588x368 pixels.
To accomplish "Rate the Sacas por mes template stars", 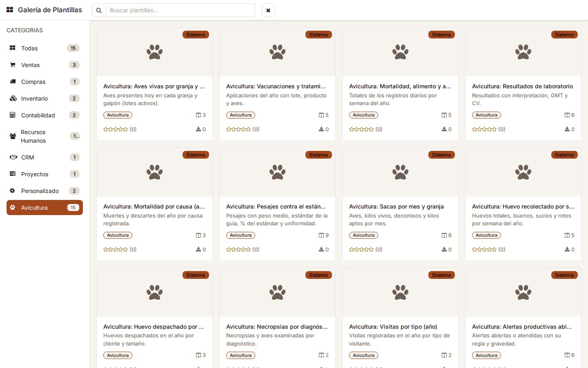I will 361,249.
